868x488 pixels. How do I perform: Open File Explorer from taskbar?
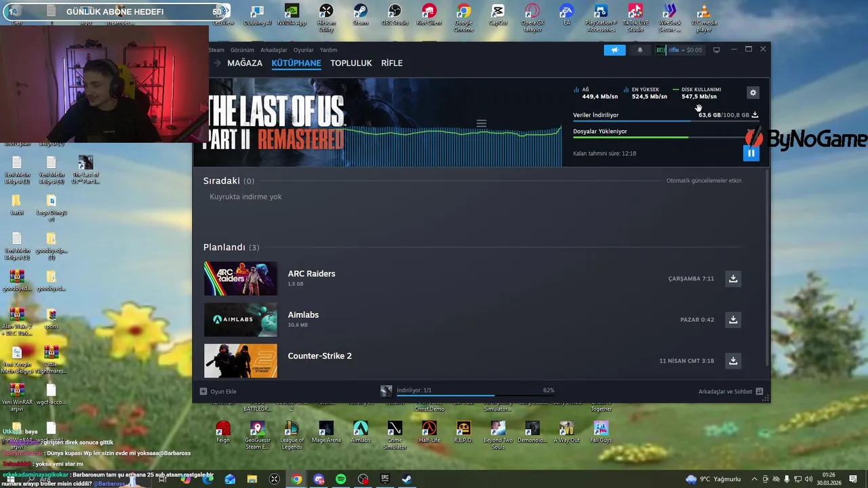[252, 479]
